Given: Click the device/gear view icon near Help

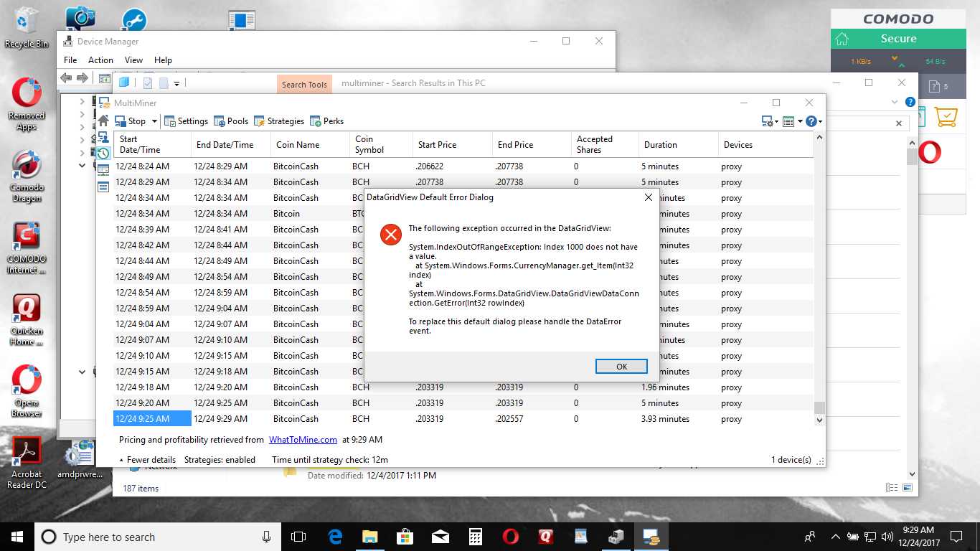Looking at the screenshot, I should click(767, 121).
